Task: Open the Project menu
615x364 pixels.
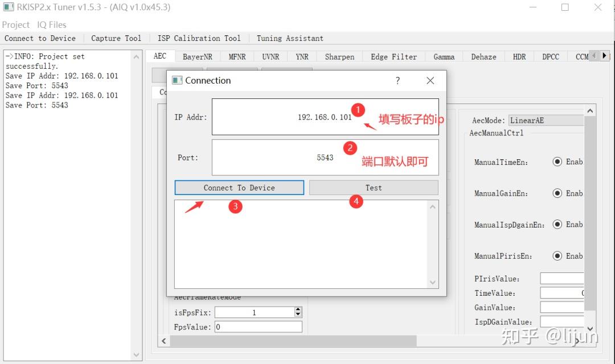Action: (x=16, y=24)
